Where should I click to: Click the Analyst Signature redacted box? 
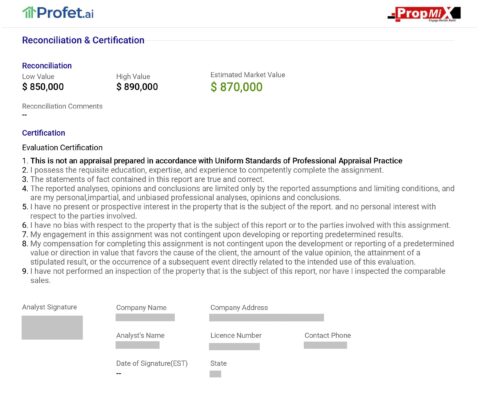(x=52, y=328)
